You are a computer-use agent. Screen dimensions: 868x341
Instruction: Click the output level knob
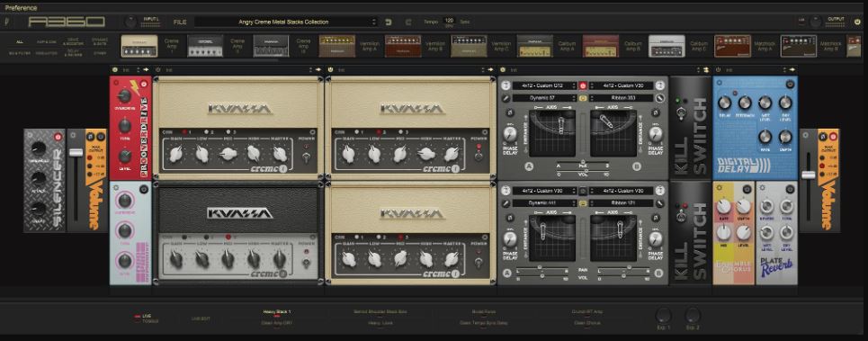point(815,22)
